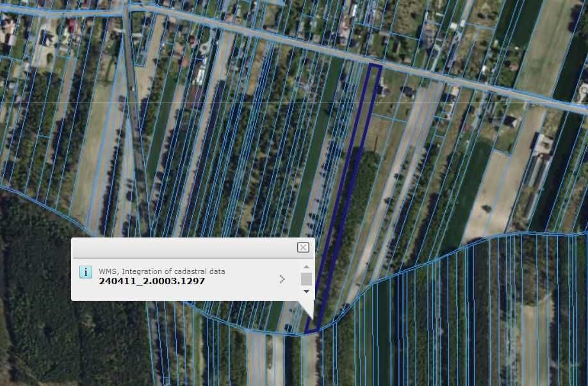Click the popup's white pointer tail

[x=307, y=308]
